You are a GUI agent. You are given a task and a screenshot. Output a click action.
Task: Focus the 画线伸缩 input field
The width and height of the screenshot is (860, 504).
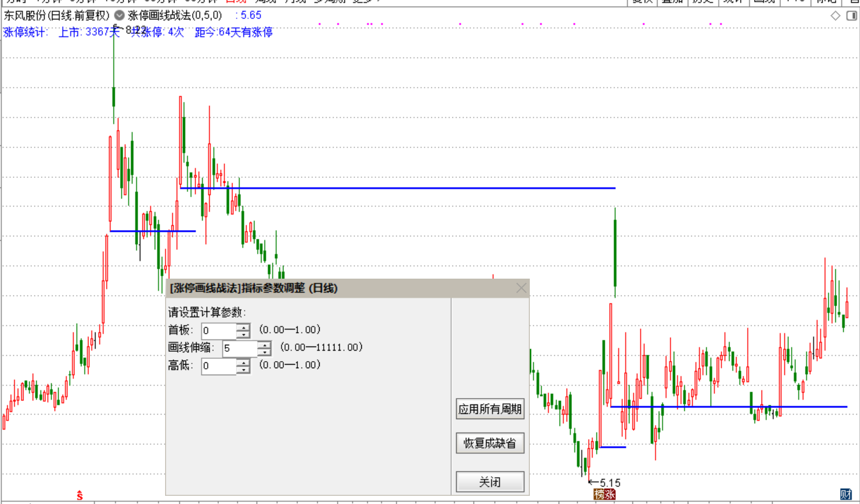tap(239, 348)
